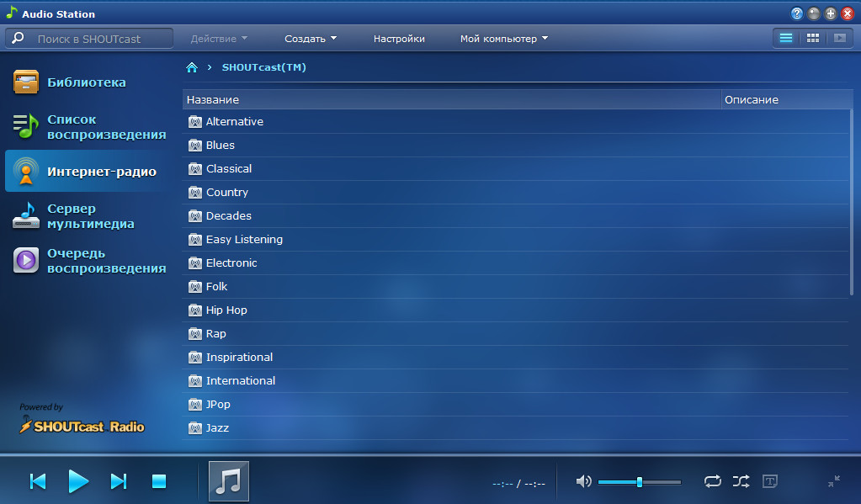
Task: Mute audio with the speaker icon
Action: pyautogui.click(x=582, y=481)
